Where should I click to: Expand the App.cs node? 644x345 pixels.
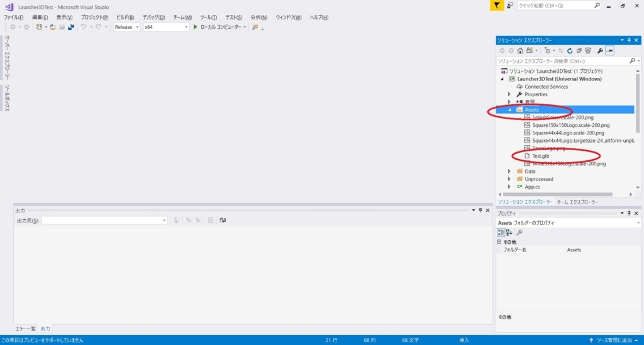coord(509,187)
